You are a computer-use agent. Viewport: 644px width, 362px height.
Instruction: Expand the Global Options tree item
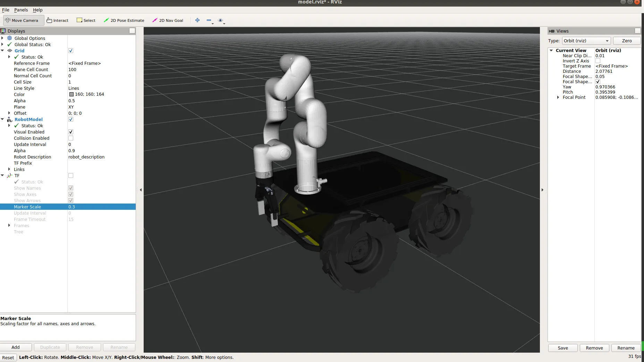pyautogui.click(x=3, y=38)
